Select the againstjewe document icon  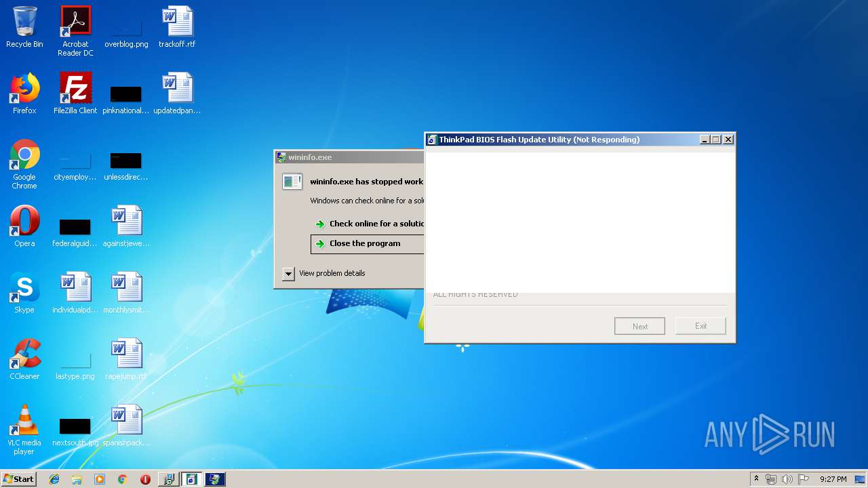[x=126, y=226]
